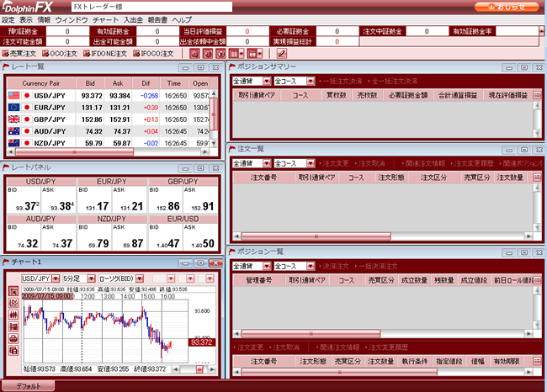The image size is (547, 392).
Task: Click the USD/JPY ASK 93.38 rate panel
Action: pos(59,199)
